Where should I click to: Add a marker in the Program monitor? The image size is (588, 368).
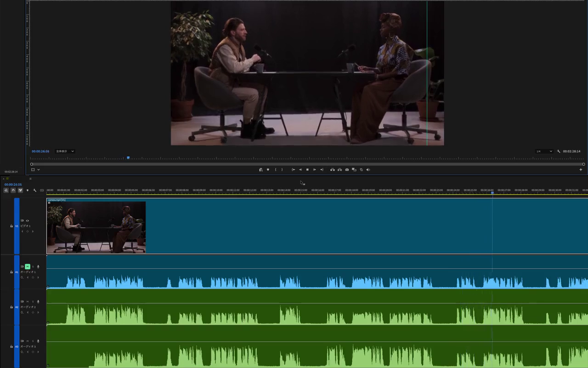[x=268, y=170]
